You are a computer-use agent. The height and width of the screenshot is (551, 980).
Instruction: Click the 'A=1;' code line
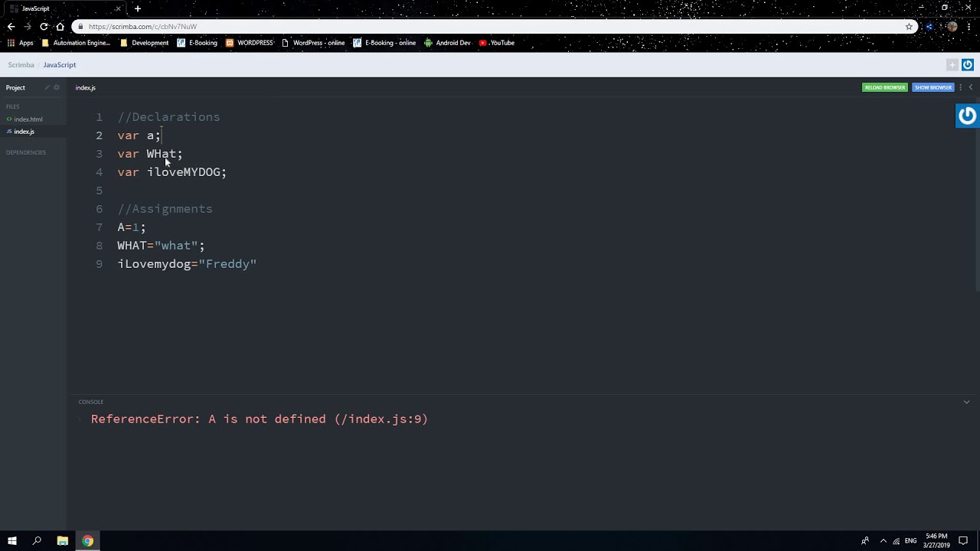point(132,227)
